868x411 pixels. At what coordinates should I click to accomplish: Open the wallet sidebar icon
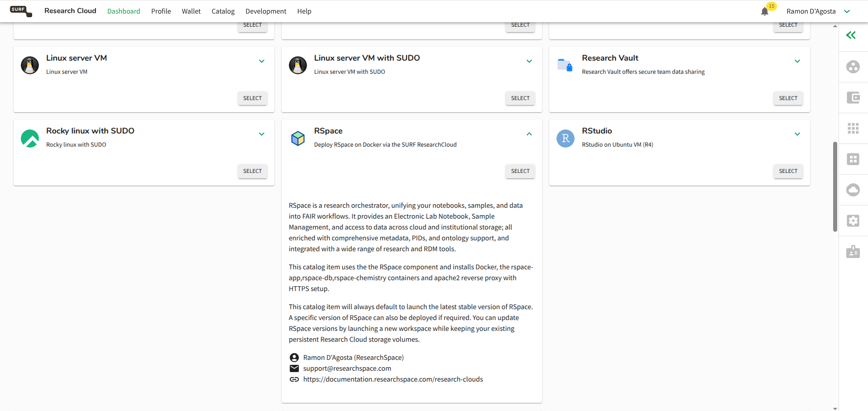click(853, 98)
